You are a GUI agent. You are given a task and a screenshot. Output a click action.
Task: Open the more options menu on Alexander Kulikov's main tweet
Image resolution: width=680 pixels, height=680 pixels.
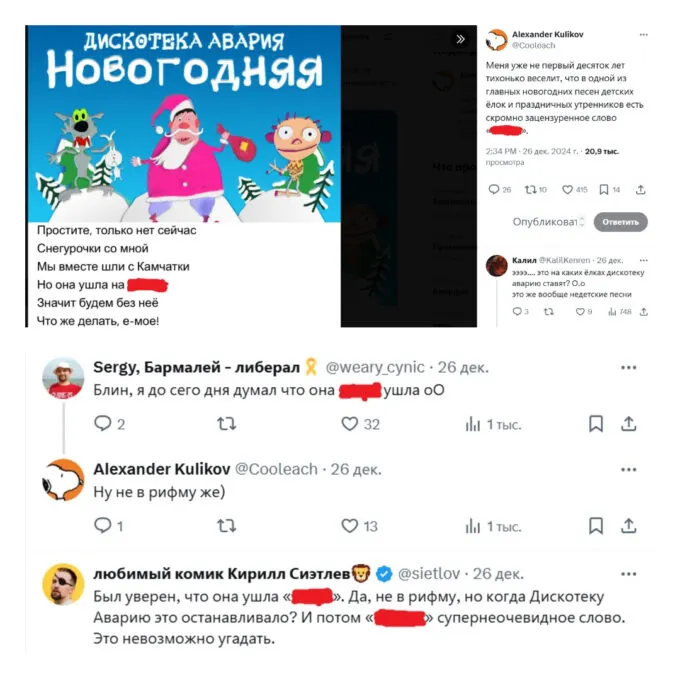pyautogui.click(x=644, y=35)
